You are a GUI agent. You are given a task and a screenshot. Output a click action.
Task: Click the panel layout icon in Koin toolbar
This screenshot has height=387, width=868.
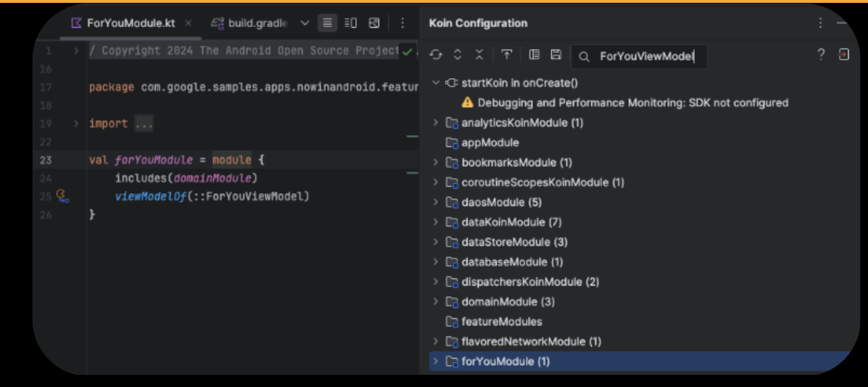click(534, 55)
